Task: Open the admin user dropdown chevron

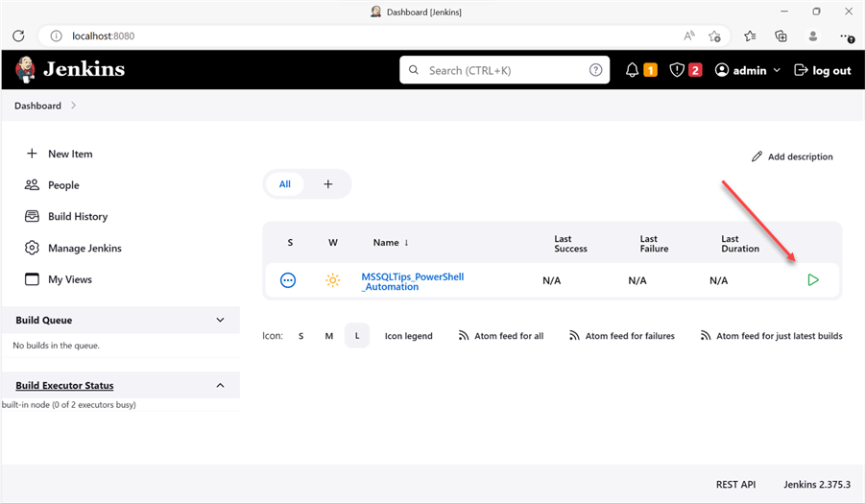Action: click(777, 70)
